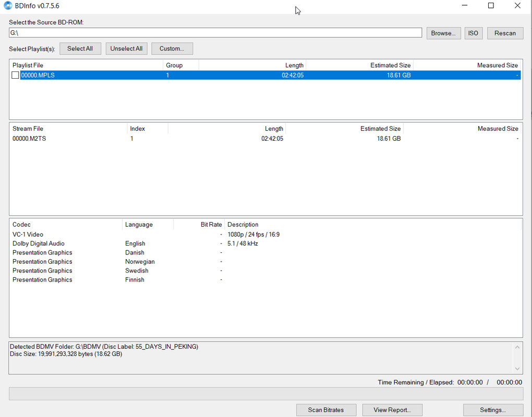Select all playlists with Select All

point(80,48)
